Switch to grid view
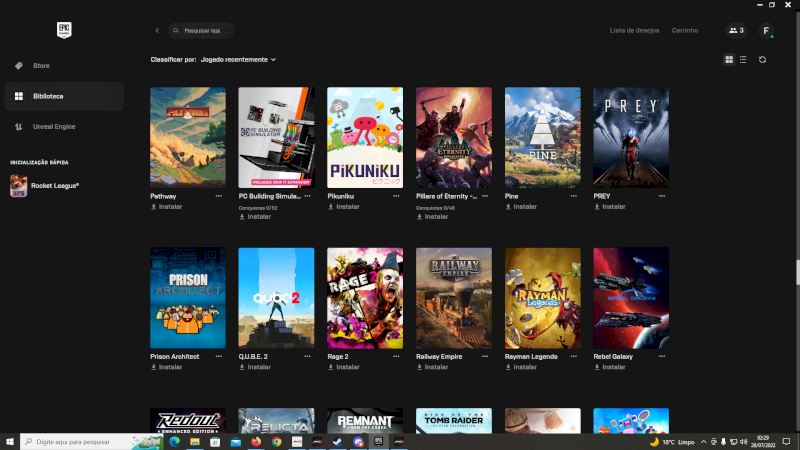800x450 pixels. tap(729, 60)
